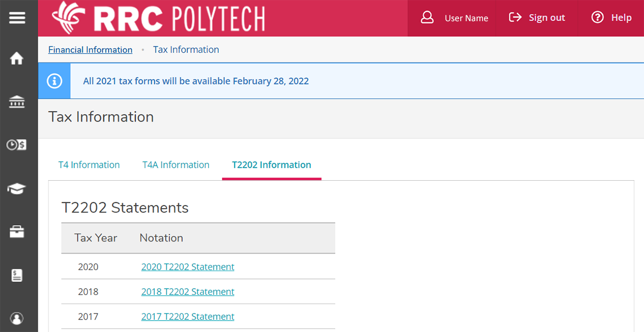Image resolution: width=644 pixels, height=332 pixels.
Task: Go to Home via sidebar house icon
Action: click(17, 59)
